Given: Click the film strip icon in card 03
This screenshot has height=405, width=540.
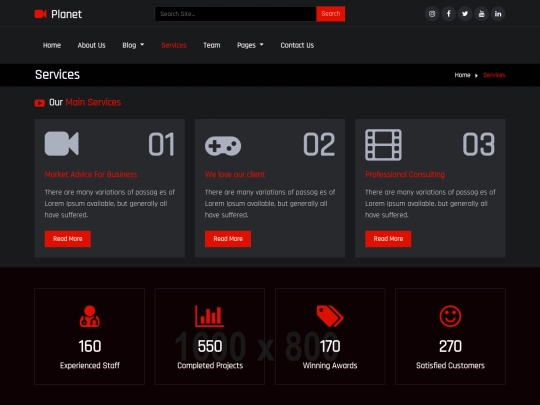Looking at the screenshot, I should [x=383, y=145].
